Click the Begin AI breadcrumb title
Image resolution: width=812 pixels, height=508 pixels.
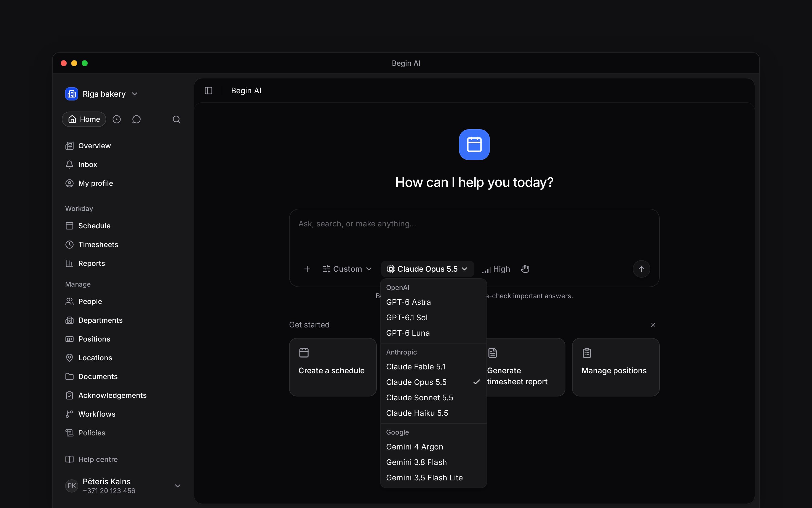246,91
